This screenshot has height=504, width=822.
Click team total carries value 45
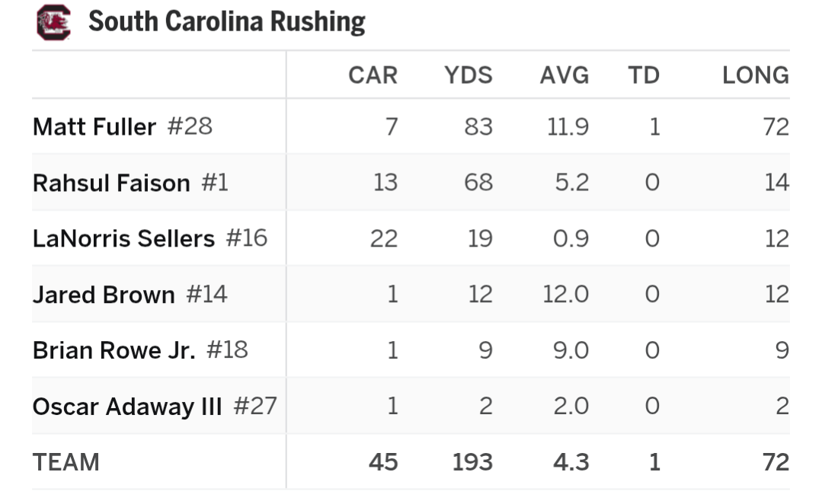pyautogui.click(x=383, y=462)
